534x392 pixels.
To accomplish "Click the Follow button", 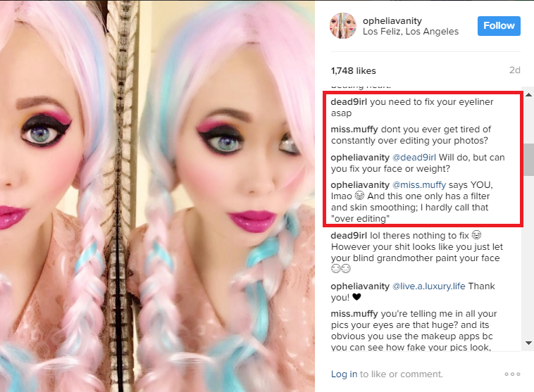I will [499, 26].
